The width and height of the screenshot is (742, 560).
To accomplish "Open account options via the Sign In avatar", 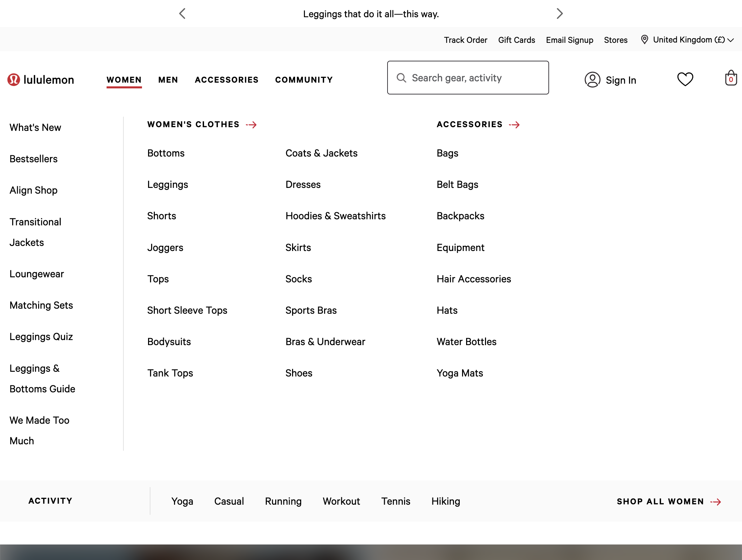I will click(593, 80).
